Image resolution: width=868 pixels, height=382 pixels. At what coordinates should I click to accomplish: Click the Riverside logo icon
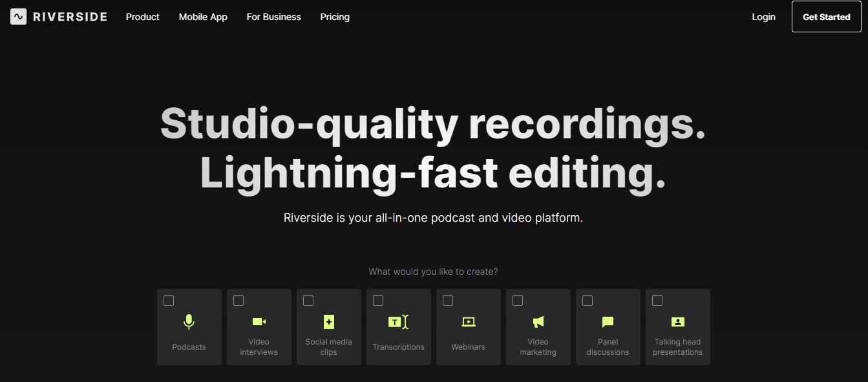[x=19, y=17]
